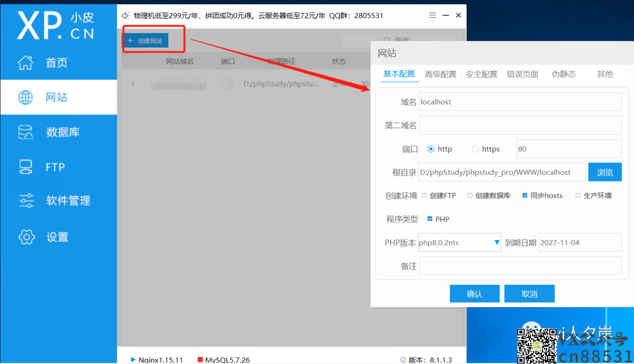Click the 创建网站 button
Image resolution: width=634 pixels, height=364 pixels.
point(146,41)
